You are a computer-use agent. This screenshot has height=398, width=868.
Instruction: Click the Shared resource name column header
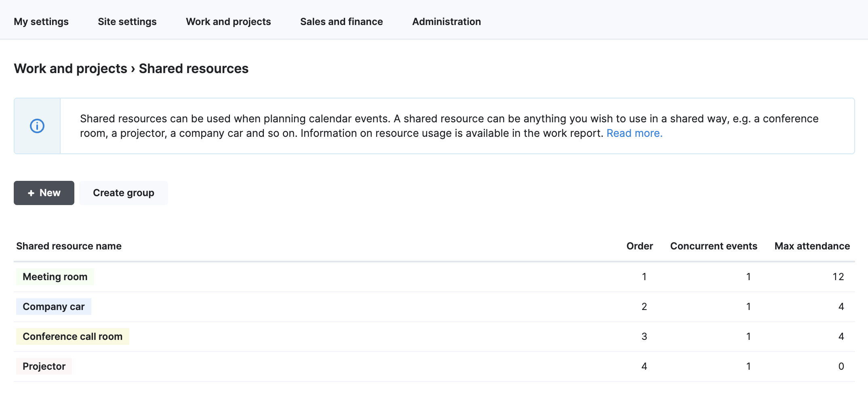click(69, 246)
